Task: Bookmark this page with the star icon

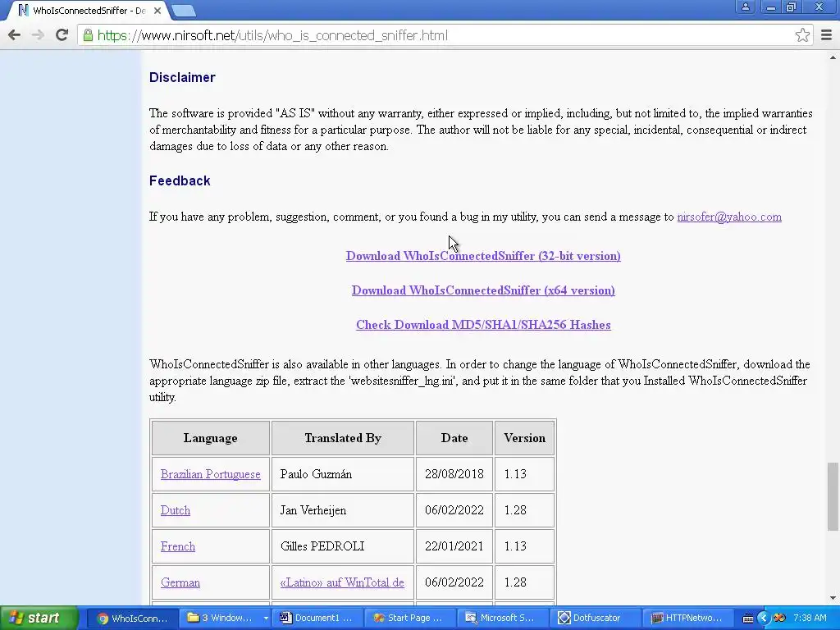Action: [x=802, y=35]
